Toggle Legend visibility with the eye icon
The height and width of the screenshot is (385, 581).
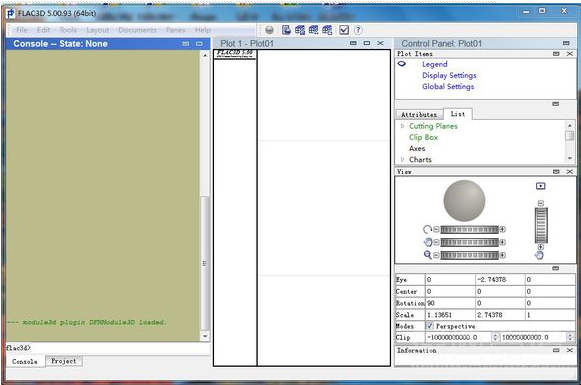402,64
